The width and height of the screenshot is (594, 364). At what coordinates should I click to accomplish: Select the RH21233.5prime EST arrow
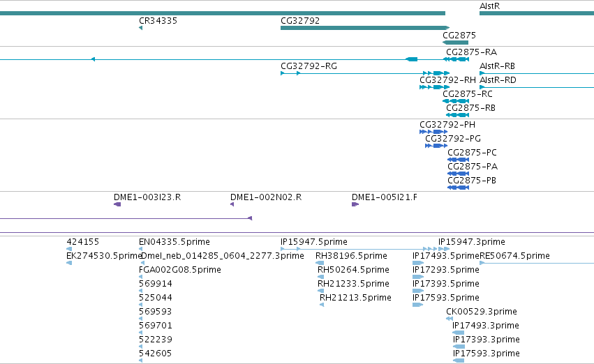(x=320, y=291)
